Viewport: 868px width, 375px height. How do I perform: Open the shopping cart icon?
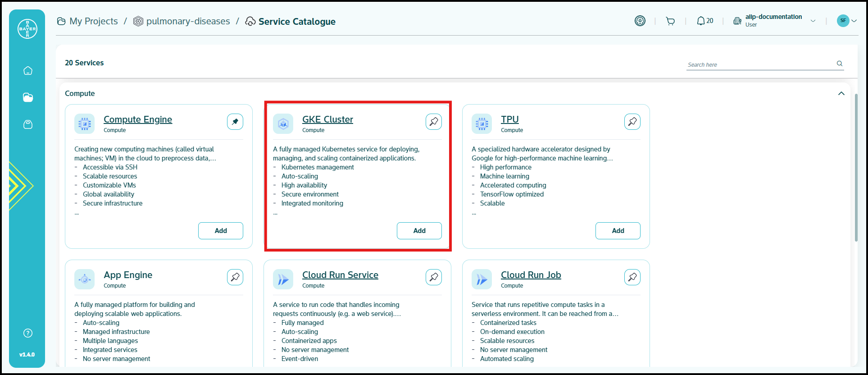[x=670, y=21]
